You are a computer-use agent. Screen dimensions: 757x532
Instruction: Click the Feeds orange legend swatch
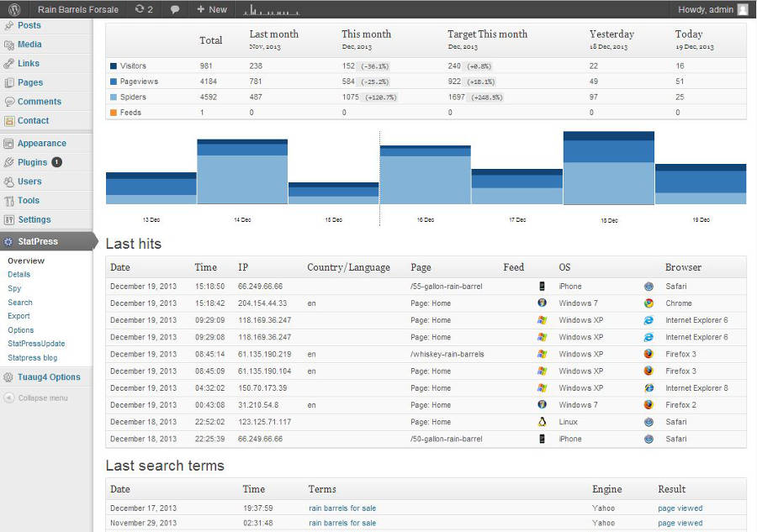[x=114, y=113]
